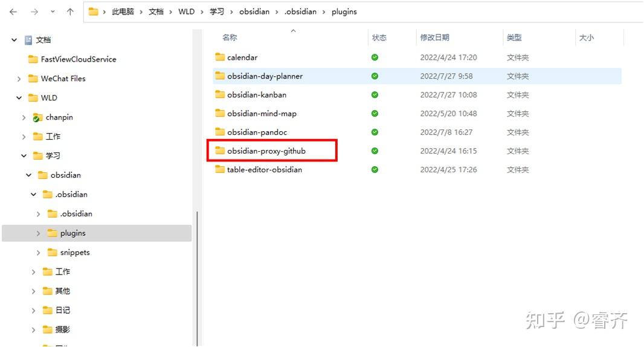Image resolution: width=644 pixels, height=347 pixels.
Task: Click the obsidian-proxy-github folder name
Action: click(266, 151)
